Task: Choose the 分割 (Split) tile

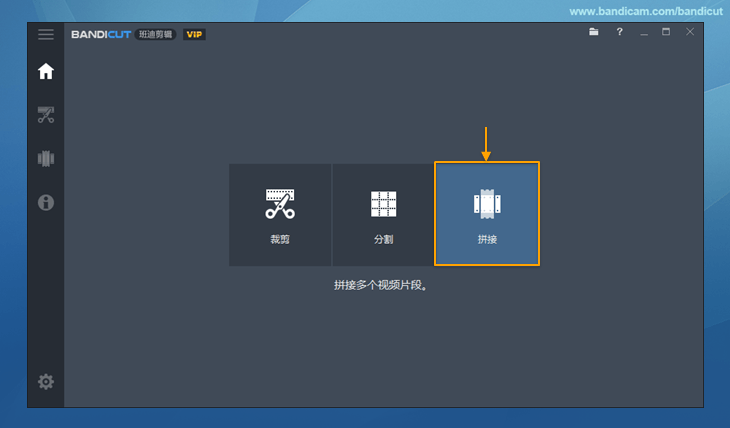Action: pyautogui.click(x=383, y=215)
